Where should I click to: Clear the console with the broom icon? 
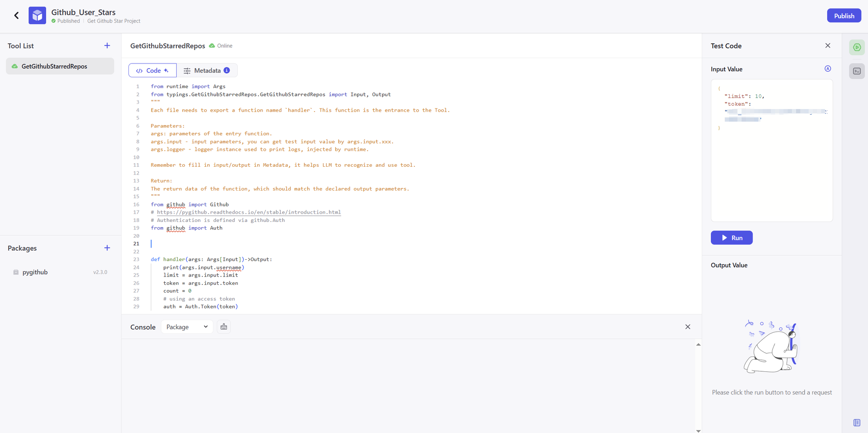pos(224,327)
